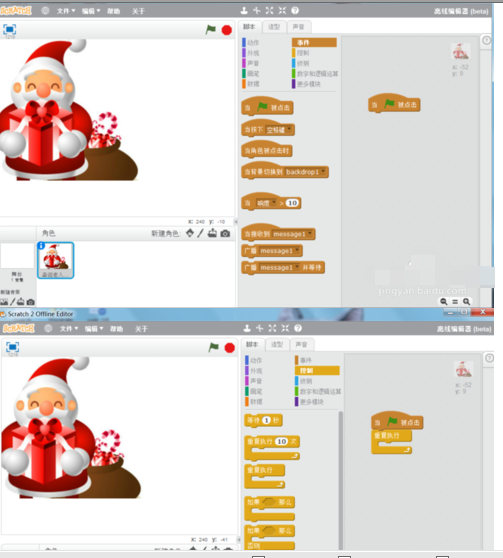Select the 事件 category in bottom window palette

tap(304, 360)
